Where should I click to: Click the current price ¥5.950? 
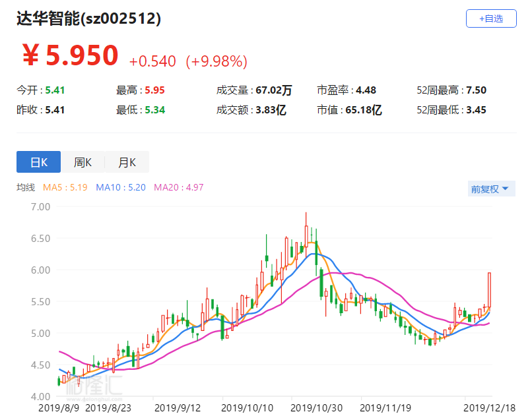(x=70, y=55)
